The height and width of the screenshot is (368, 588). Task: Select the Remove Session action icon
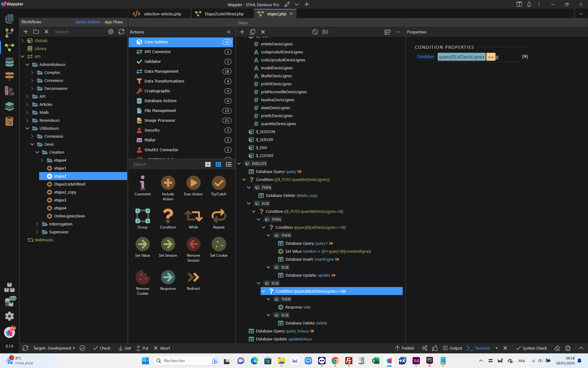193,244
